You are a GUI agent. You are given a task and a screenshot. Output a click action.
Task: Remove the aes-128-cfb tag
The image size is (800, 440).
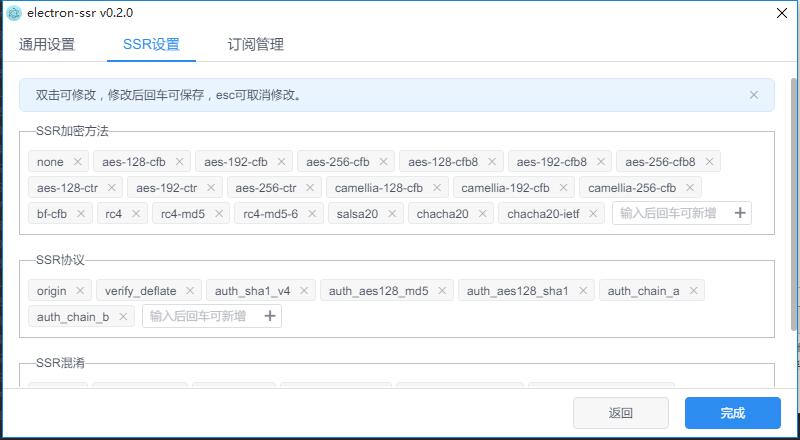(180, 161)
